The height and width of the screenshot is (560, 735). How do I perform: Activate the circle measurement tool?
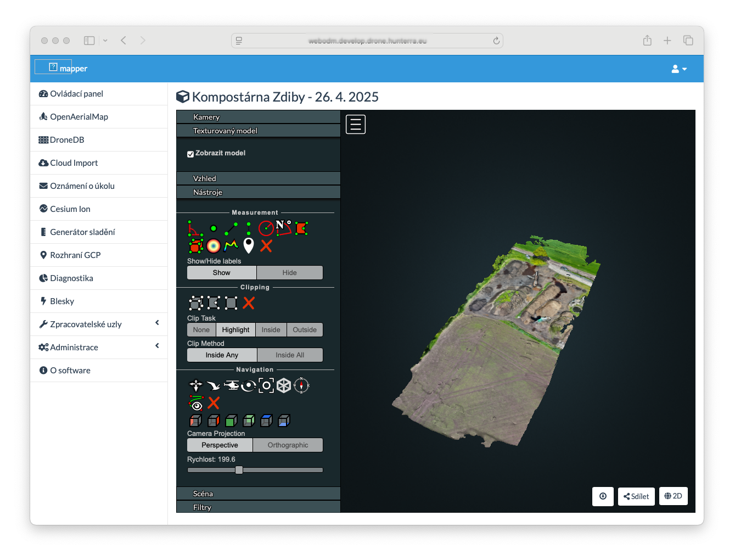[x=266, y=228]
